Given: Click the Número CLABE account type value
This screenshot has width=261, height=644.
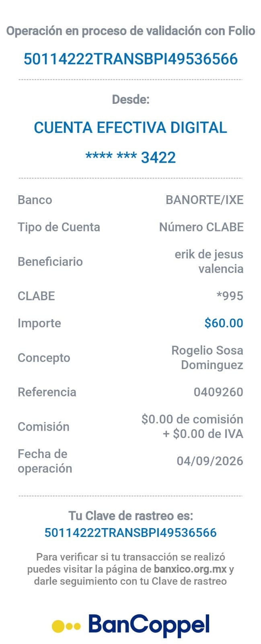Looking at the screenshot, I should pos(201,227).
